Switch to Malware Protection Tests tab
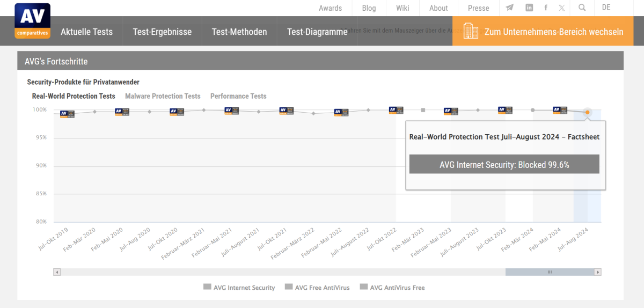 (x=163, y=96)
